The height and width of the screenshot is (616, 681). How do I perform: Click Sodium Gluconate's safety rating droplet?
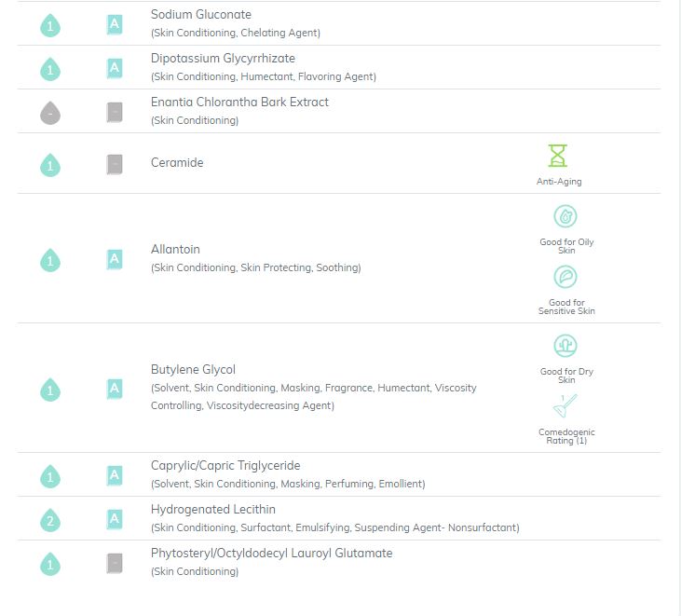pyautogui.click(x=50, y=25)
